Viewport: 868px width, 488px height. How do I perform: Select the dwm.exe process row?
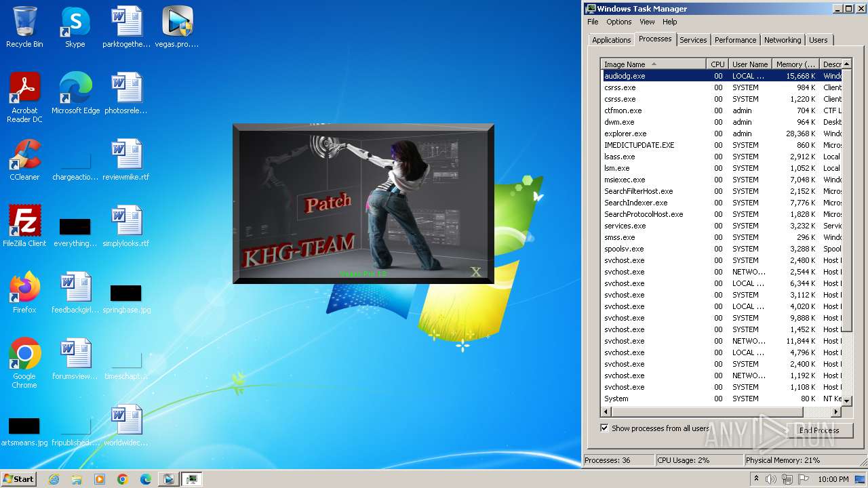(722, 122)
